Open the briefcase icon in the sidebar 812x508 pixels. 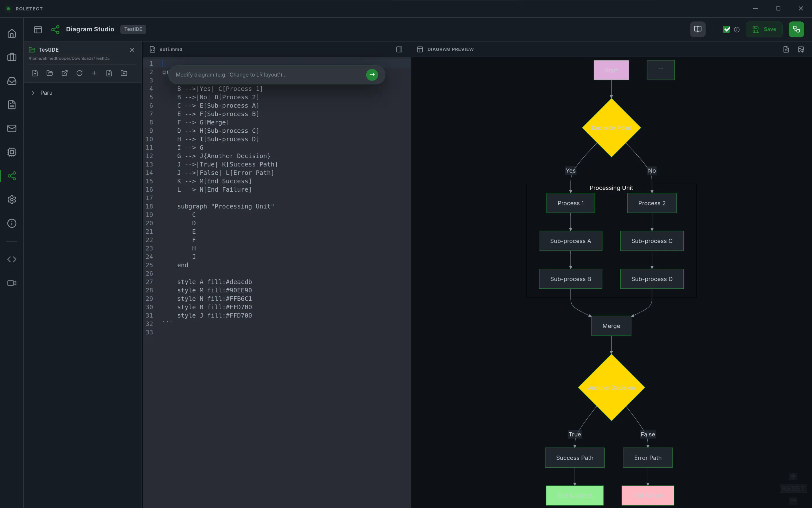point(12,57)
